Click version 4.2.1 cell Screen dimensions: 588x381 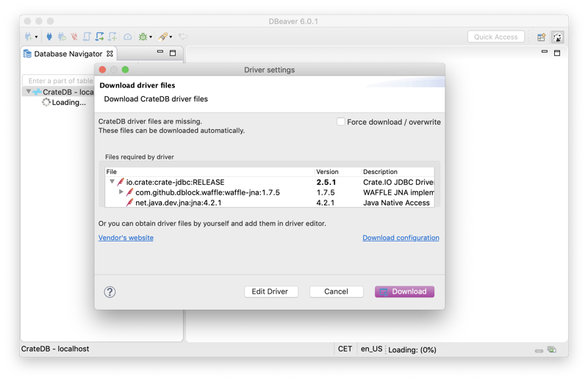pyautogui.click(x=325, y=203)
